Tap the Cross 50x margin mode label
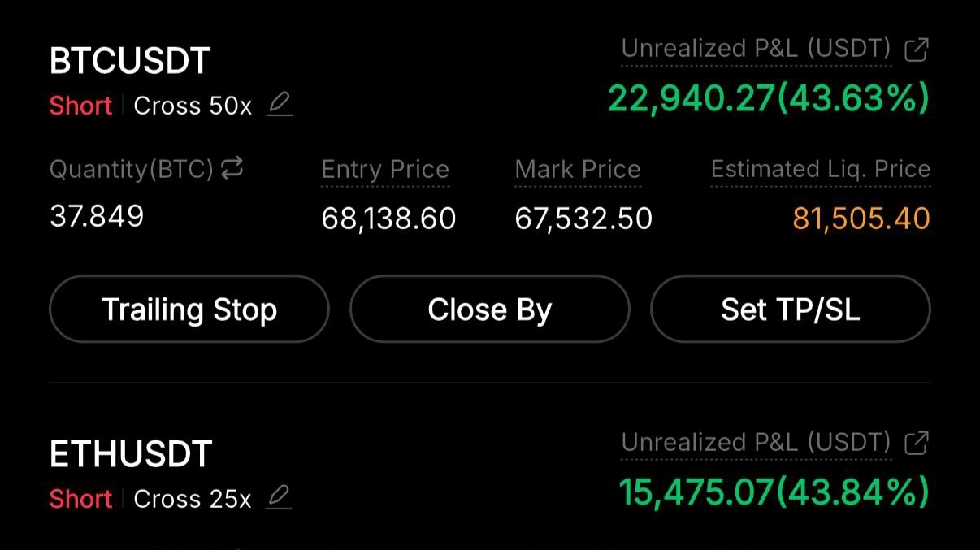This screenshot has height=550, width=980. point(193,106)
